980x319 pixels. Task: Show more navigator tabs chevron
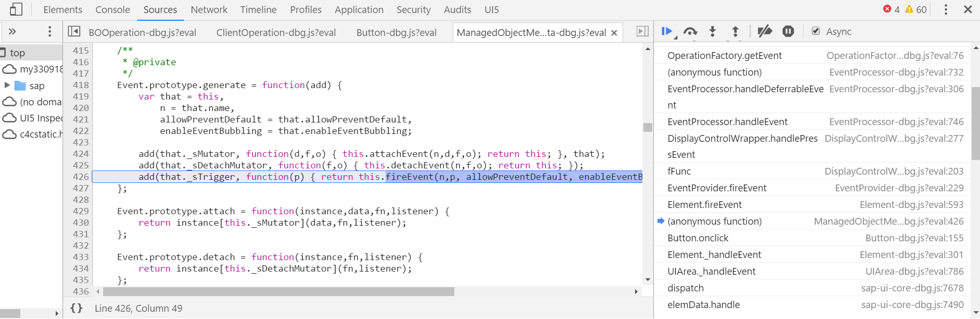click(13, 32)
